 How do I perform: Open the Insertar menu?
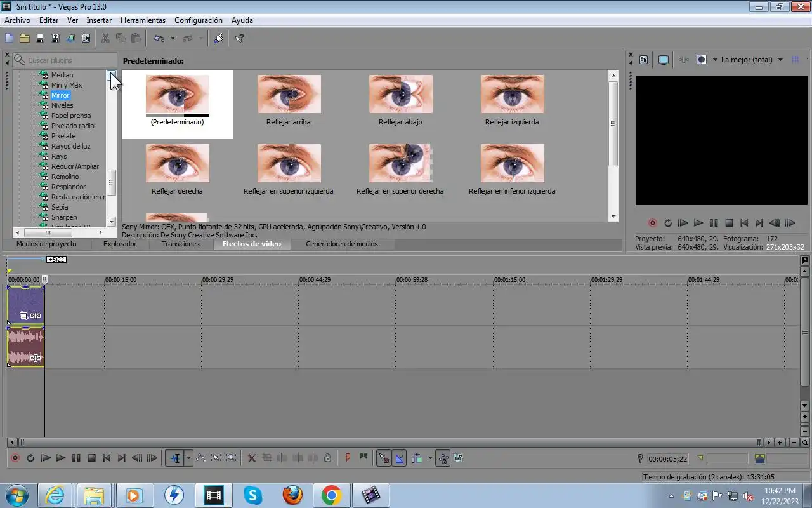tap(99, 20)
